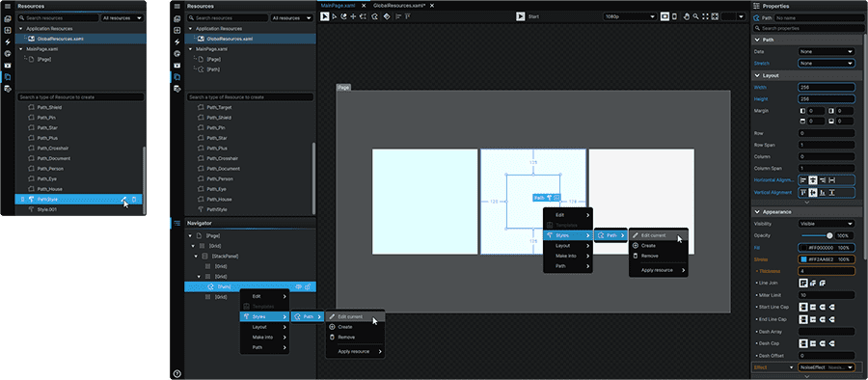Close the MainPage.xaml tab

click(364, 5)
